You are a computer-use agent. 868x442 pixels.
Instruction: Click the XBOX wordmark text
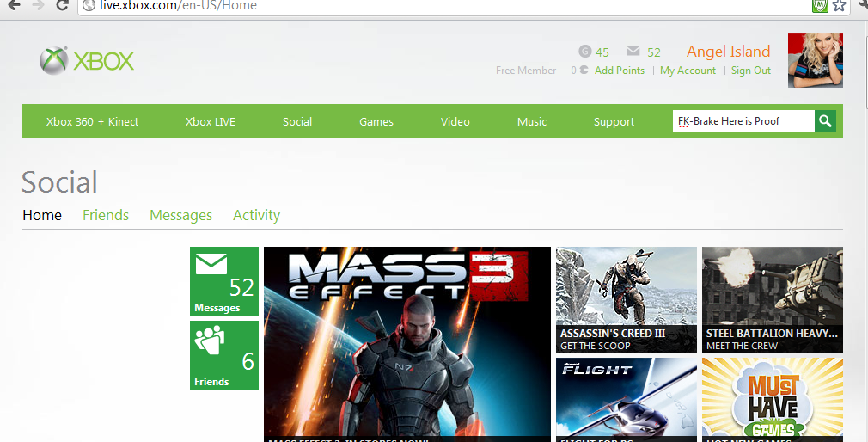point(103,61)
